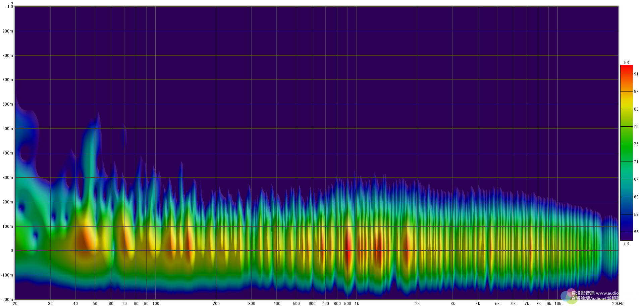Select the 71 tick on the color legend
The image size is (644, 308).
coord(636,162)
